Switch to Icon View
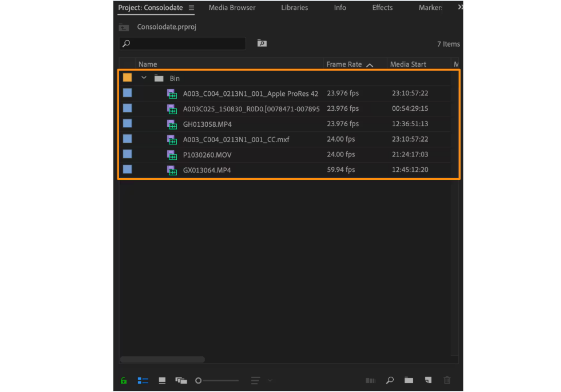This screenshot has height=392, width=561. coord(162,380)
